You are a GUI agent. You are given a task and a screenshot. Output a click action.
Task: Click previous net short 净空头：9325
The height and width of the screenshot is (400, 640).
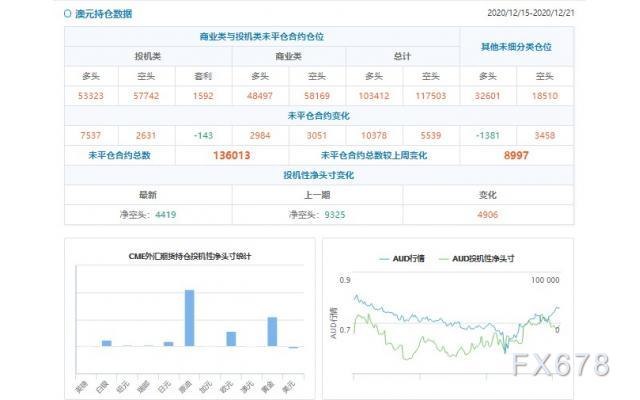pos(317,215)
